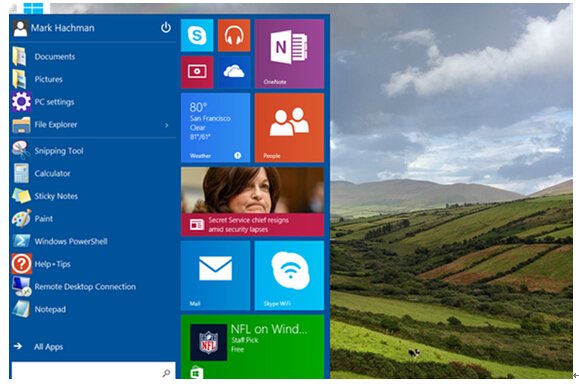Open the Mail tile
This screenshot has width=579, height=384.
(215, 275)
